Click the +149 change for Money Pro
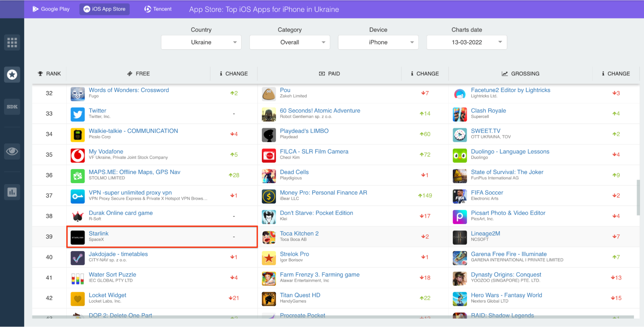The width and height of the screenshot is (644, 327). [x=425, y=196]
